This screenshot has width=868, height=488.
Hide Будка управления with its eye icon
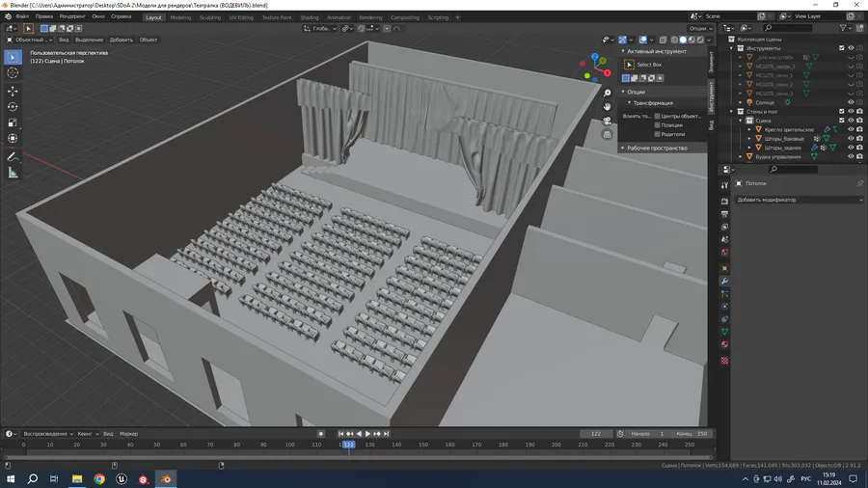(851, 156)
